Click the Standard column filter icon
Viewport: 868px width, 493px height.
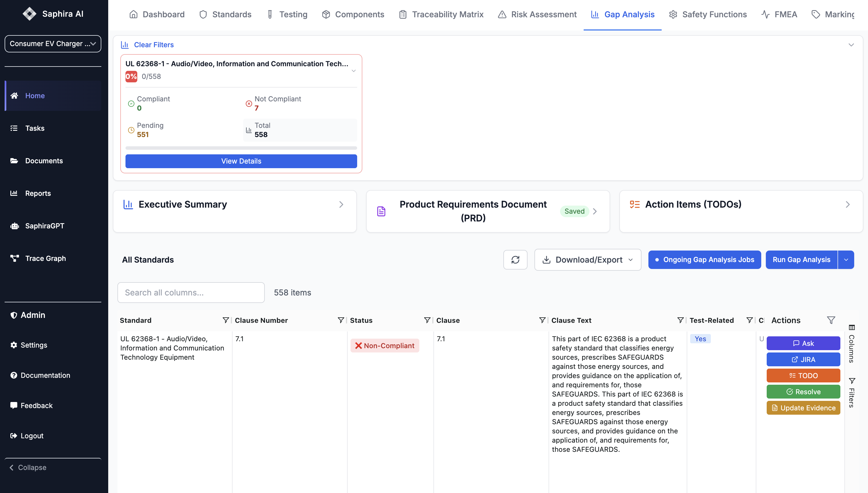click(x=225, y=320)
